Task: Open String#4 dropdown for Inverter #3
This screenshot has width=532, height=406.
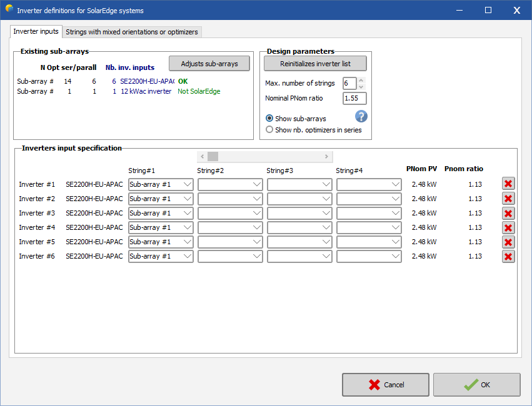Action: (369, 213)
